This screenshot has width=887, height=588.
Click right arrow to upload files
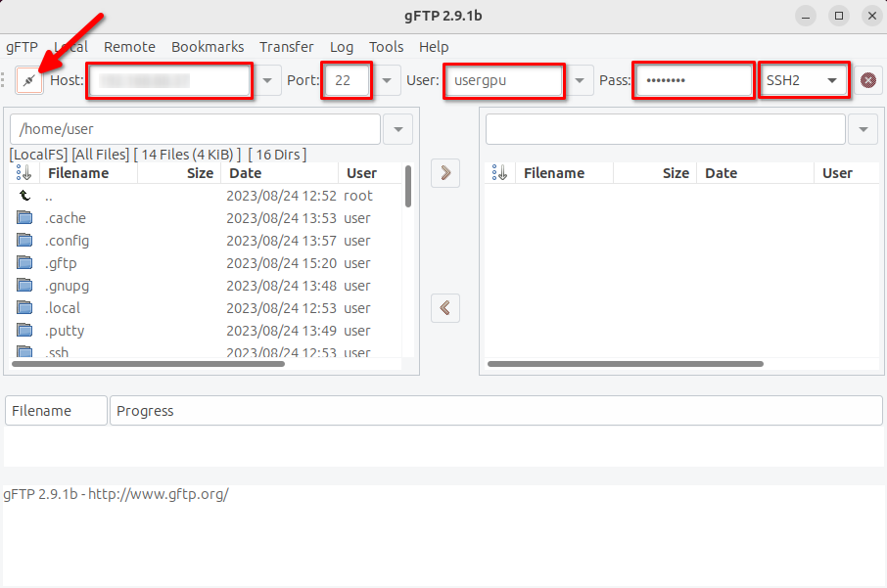click(x=445, y=173)
